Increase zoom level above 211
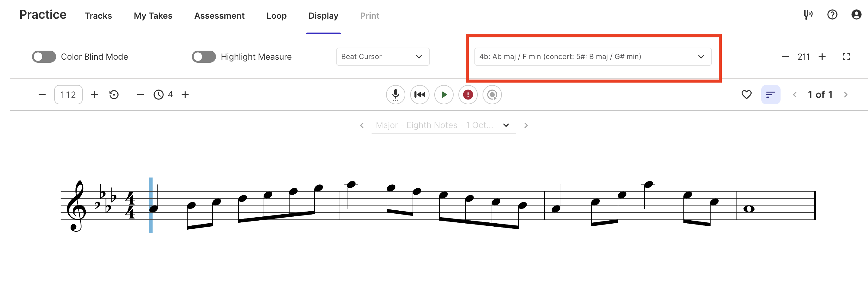Image resolution: width=868 pixels, height=308 pixels. tap(822, 57)
